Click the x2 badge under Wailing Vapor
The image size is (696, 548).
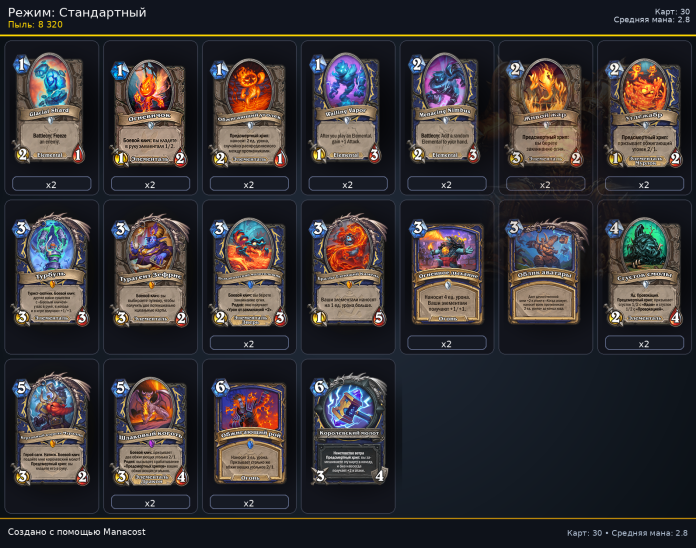348,184
